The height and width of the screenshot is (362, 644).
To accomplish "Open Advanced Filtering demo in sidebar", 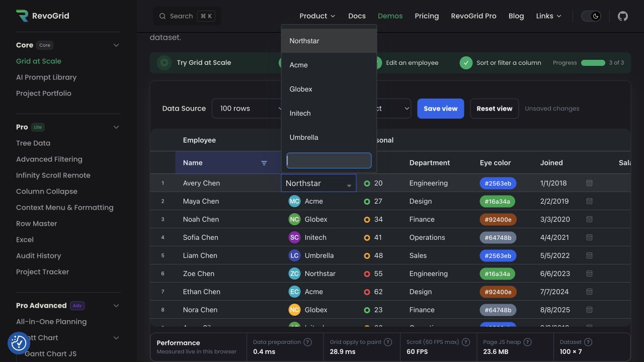I will (49, 159).
